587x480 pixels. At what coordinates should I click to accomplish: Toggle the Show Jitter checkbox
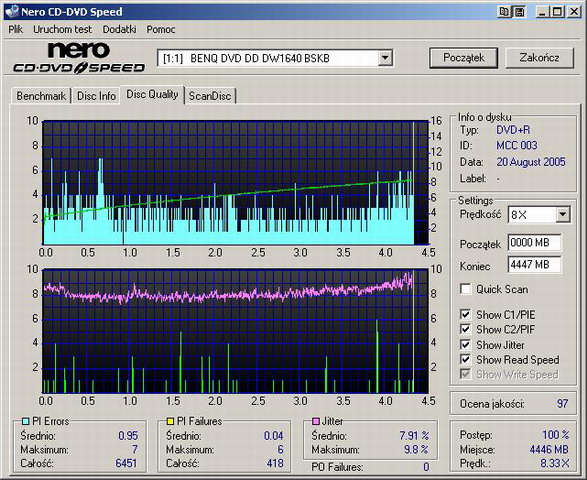pos(465,344)
